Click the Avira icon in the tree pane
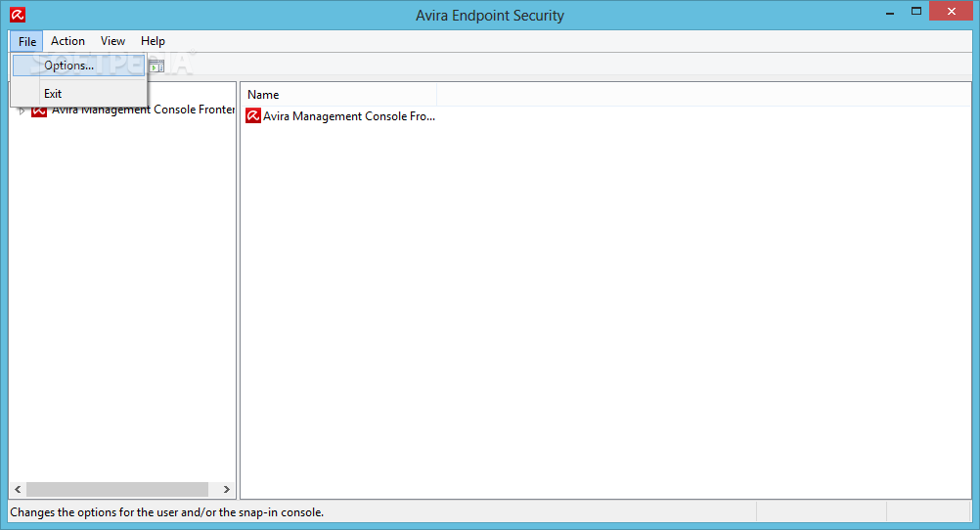This screenshot has width=980, height=530. tap(39, 111)
